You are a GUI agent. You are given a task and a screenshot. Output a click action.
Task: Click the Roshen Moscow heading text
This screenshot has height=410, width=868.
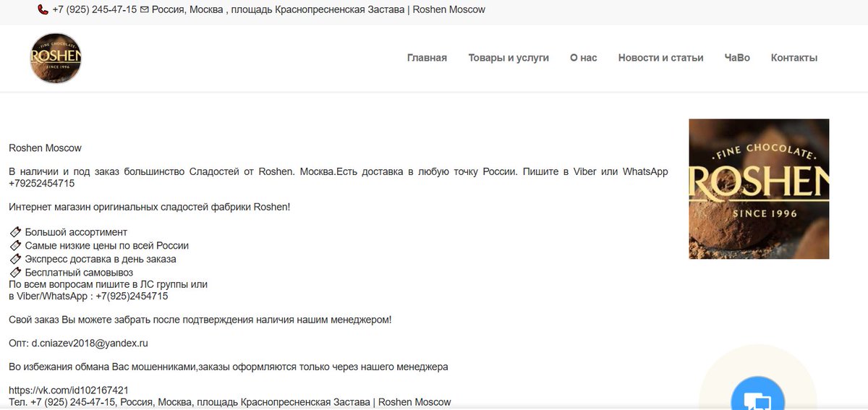(45, 148)
